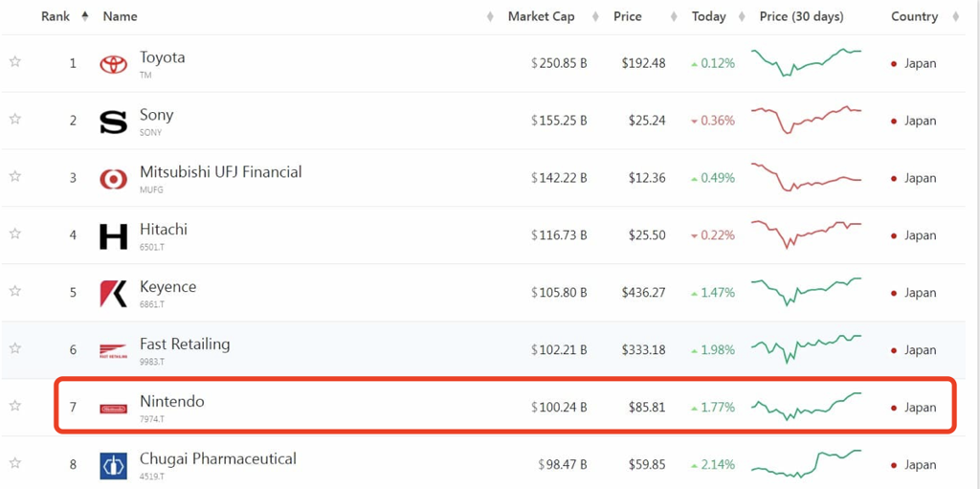Click the Toyota logo icon

[113, 64]
